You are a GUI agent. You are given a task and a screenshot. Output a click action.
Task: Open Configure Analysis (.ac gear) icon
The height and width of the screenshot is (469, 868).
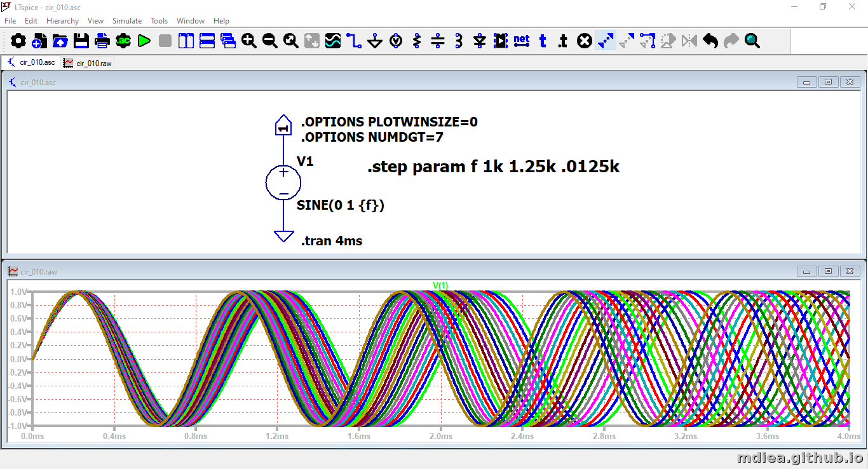(123, 41)
